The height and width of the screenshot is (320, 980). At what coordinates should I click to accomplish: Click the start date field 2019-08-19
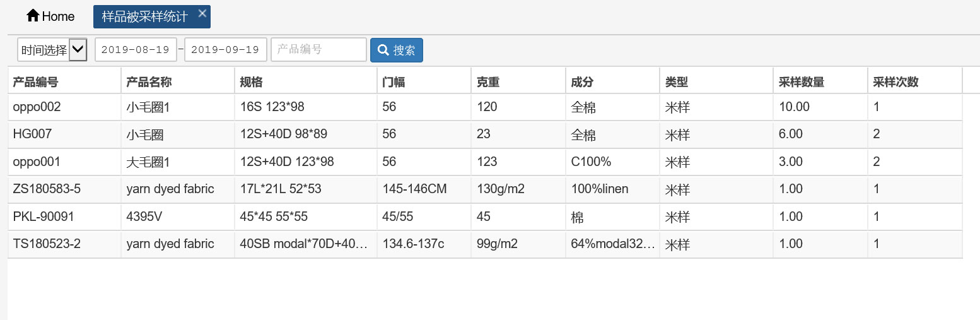[136, 50]
